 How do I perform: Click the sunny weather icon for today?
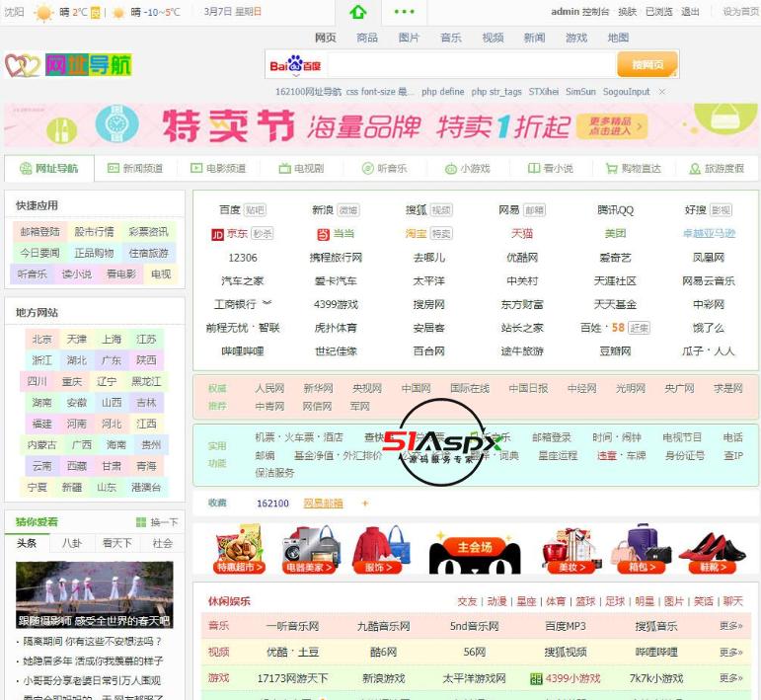click(x=43, y=12)
